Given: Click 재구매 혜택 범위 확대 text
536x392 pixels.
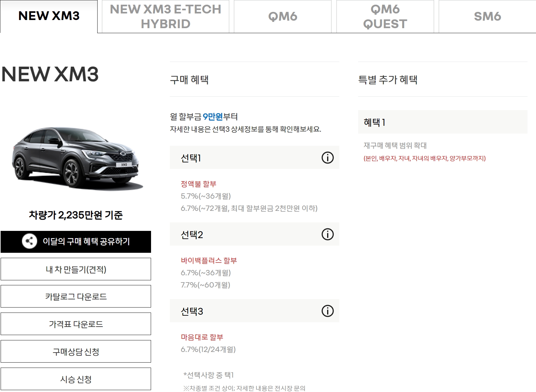Looking at the screenshot, I should pyautogui.click(x=395, y=145).
